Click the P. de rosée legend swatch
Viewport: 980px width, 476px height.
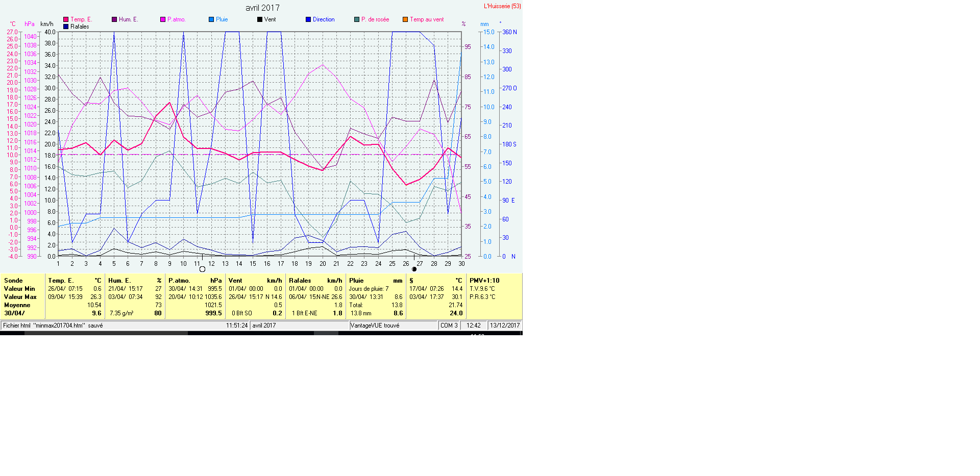[x=357, y=19]
